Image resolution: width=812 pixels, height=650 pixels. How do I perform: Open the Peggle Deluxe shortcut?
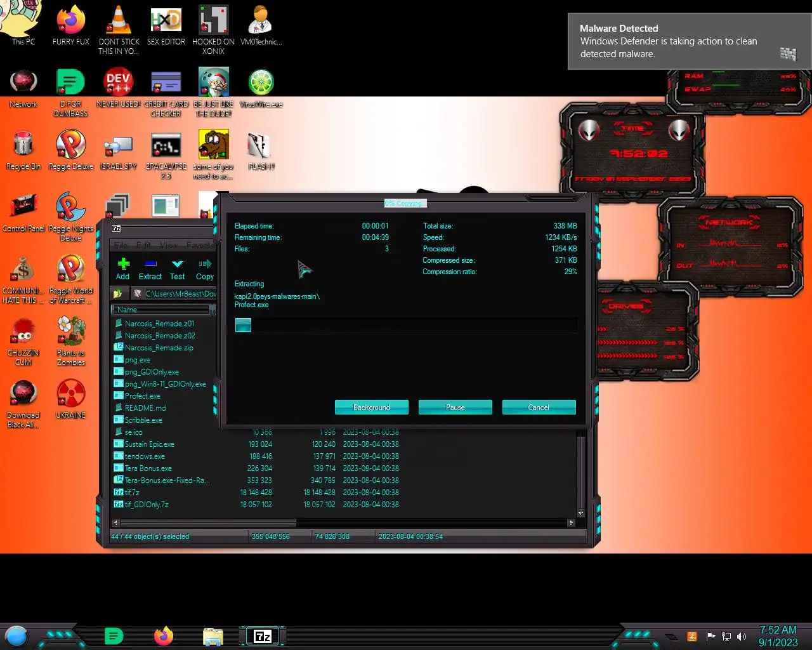(x=71, y=150)
